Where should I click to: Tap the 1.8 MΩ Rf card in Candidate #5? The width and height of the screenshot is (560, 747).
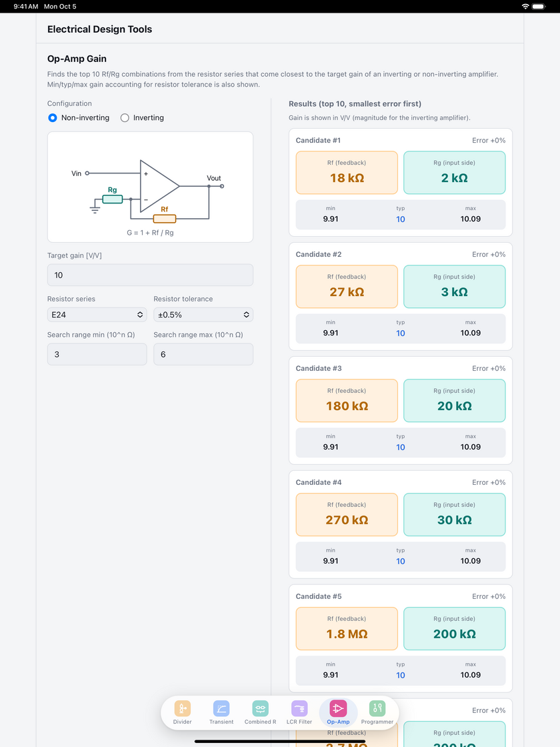347,628
